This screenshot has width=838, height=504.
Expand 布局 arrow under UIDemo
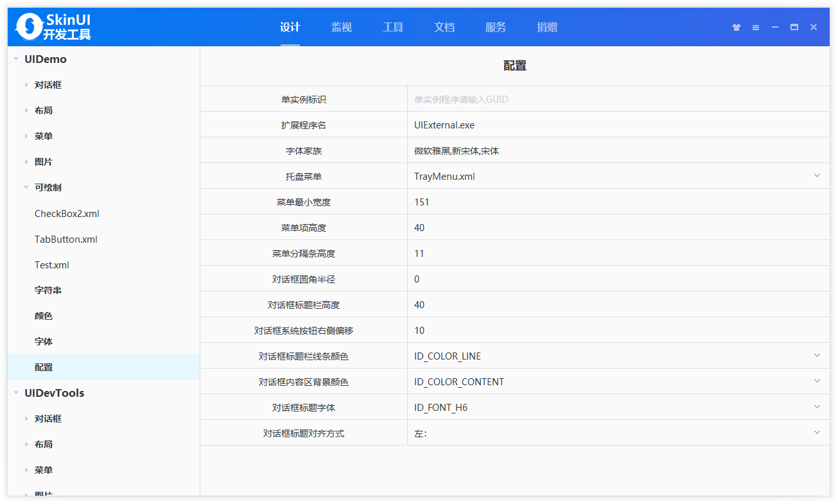[x=26, y=110]
